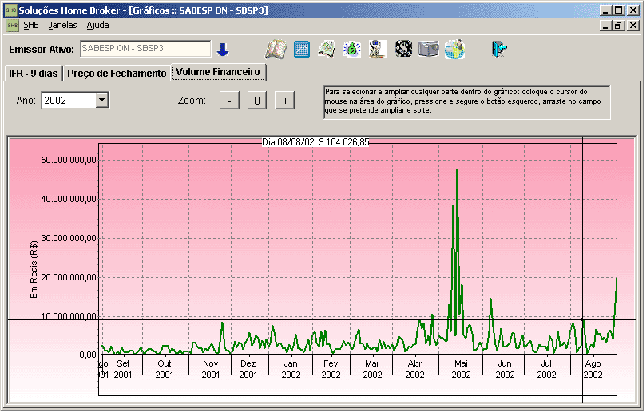Click the blue down arrow beside Emissor Ativo

[222, 50]
